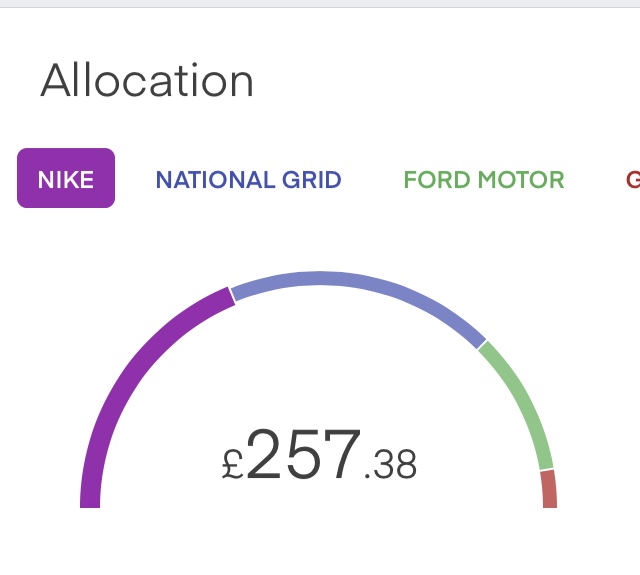The height and width of the screenshot is (575, 640).
Task: Click the gap between green and red arcs
Action: pyautogui.click(x=547, y=469)
